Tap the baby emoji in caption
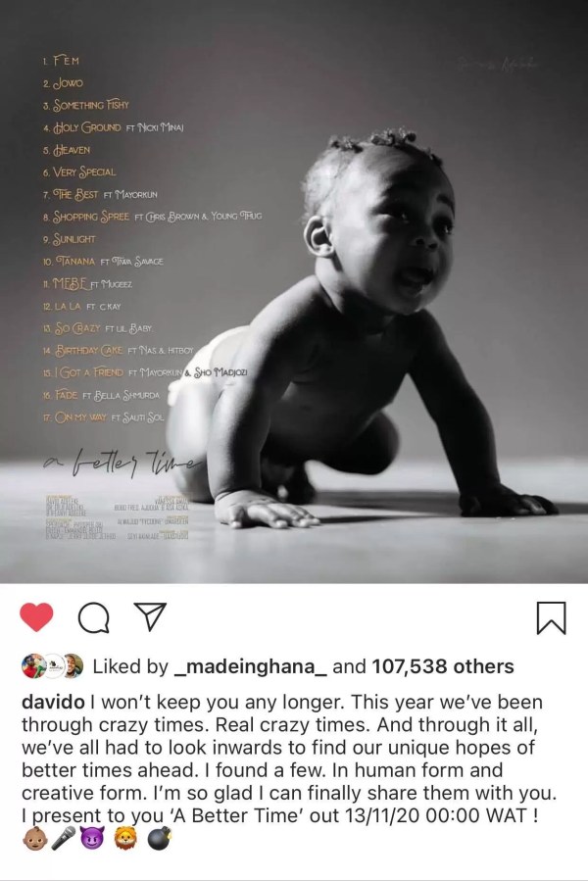Viewport: 588px width, 881px height. tap(33, 839)
